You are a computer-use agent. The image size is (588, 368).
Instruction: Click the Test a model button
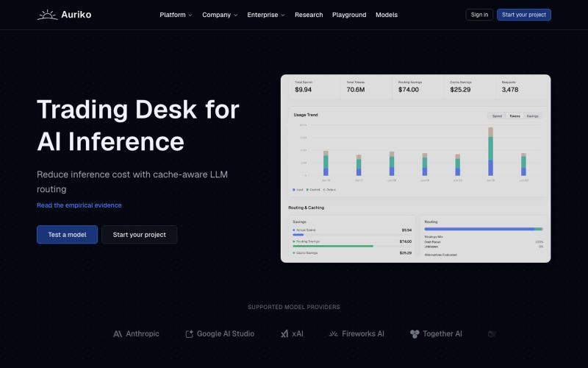pos(67,234)
